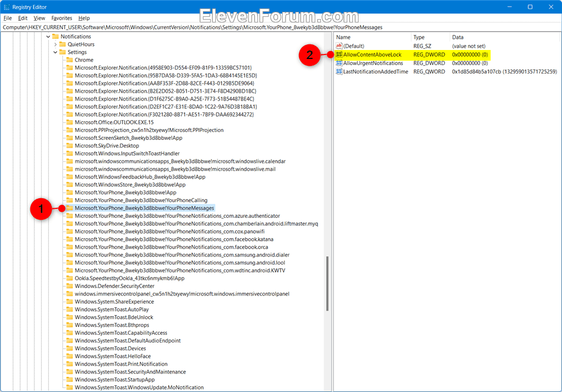Click the Ookla Speedtest folder icon
This screenshot has width=562, height=392.
[70, 279]
